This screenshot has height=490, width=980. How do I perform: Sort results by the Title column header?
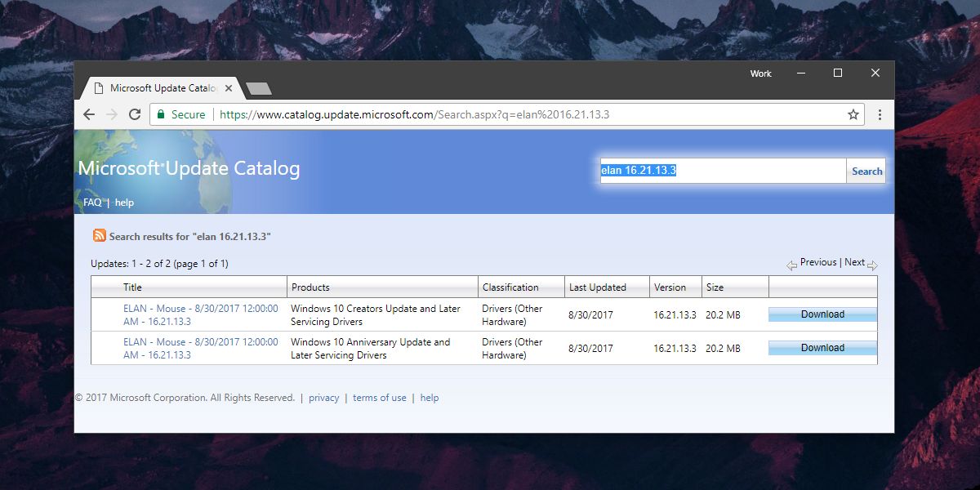(x=132, y=287)
